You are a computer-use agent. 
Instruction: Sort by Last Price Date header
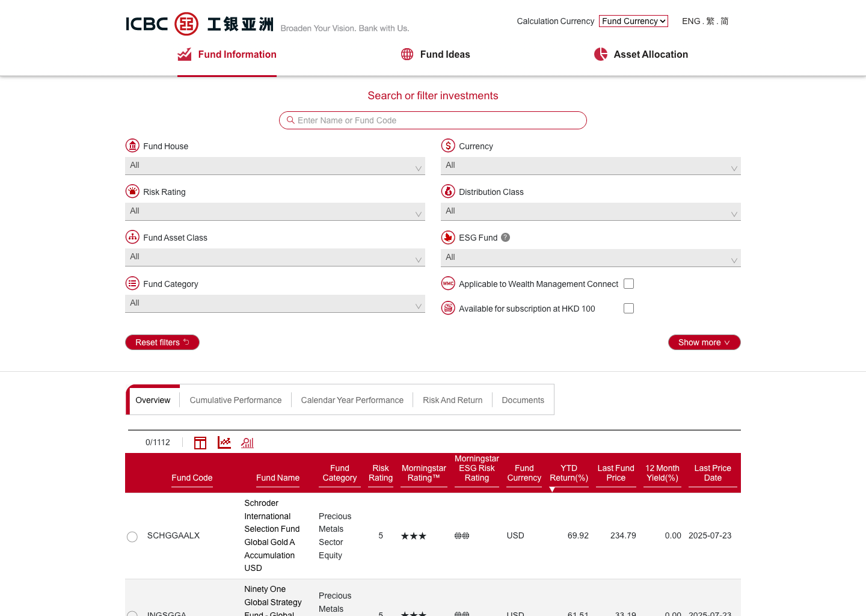click(713, 473)
